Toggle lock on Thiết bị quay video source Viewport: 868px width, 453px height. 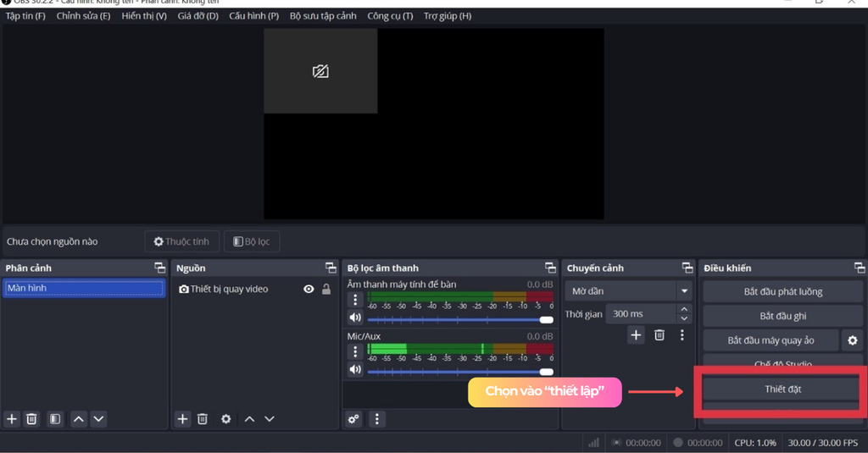326,289
